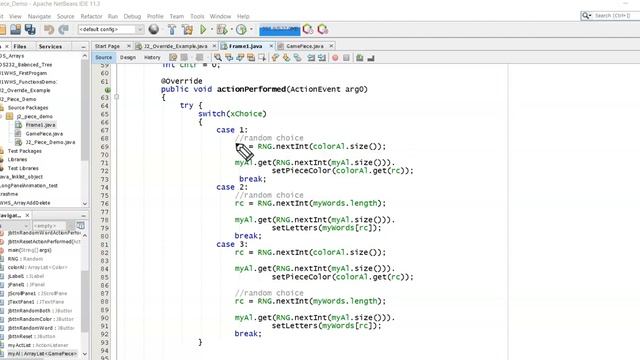Minimize the Projects panel group
This screenshot has height=360, width=640.
pyautogui.click(x=84, y=47)
